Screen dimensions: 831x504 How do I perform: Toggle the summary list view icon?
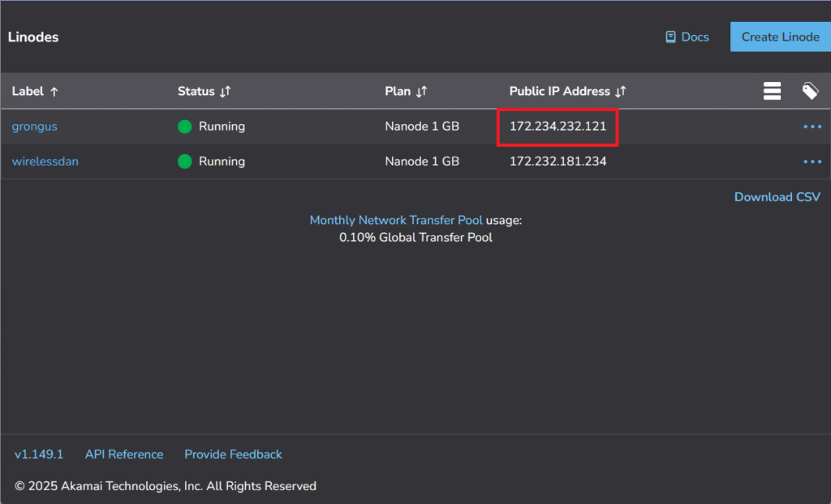click(772, 91)
